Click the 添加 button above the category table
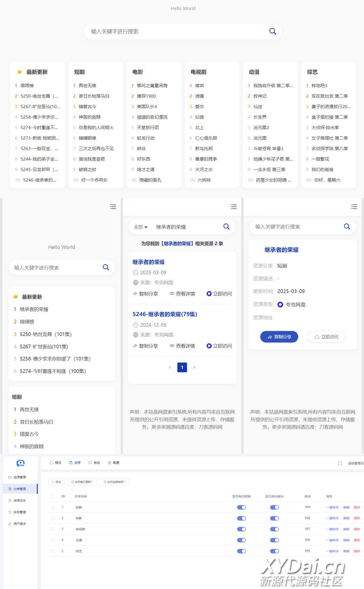364x589 pixels. pos(56,482)
